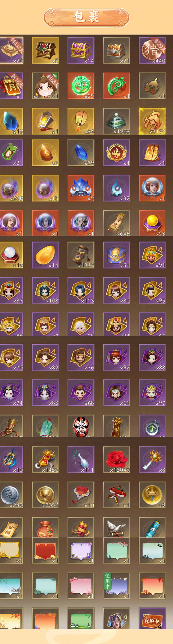Click the silver 竞 coin x240
This screenshot has height=644, width=173.
11,495
